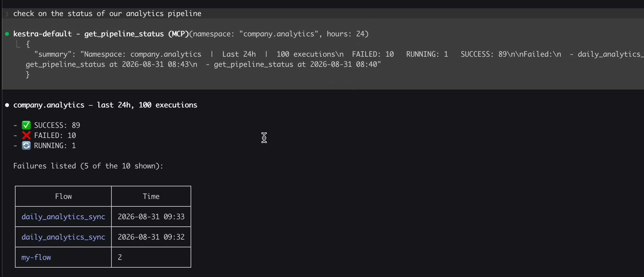Click the 'kestra-default - get_pipeline_status (MCP)' tool call title

[x=101, y=34]
